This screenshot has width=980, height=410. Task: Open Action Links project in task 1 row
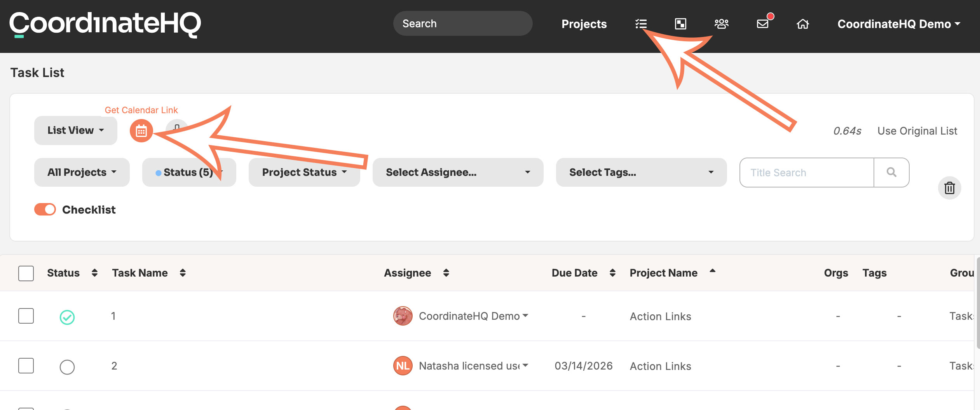pos(660,316)
